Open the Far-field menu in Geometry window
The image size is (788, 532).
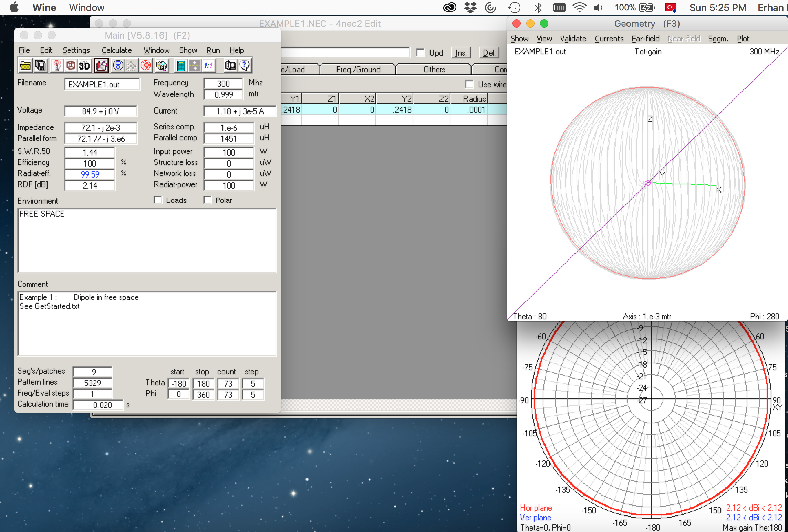point(645,39)
